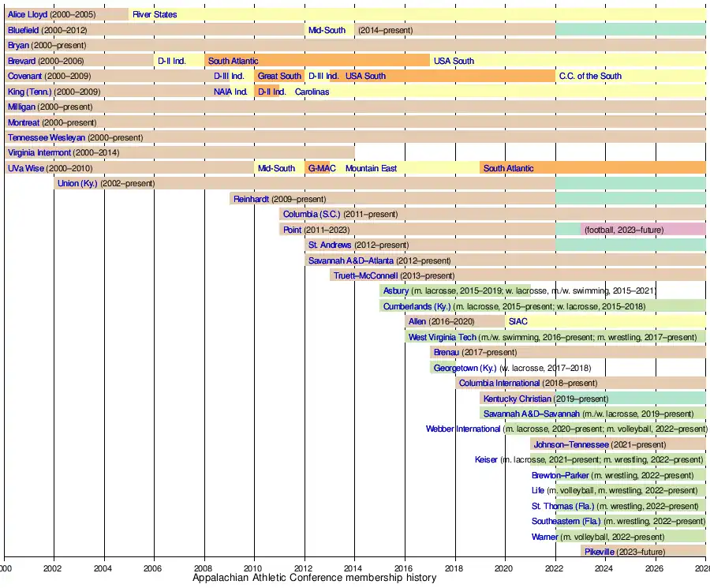The height and width of the screenshot is (588, 710).
Task: Select Mid-South in the Bluefield row
Action: tap(327, 30)
